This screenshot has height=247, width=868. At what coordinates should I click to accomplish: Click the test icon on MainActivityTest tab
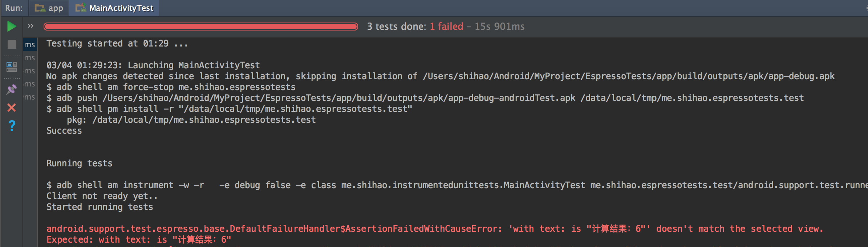(x=80, y=7)
